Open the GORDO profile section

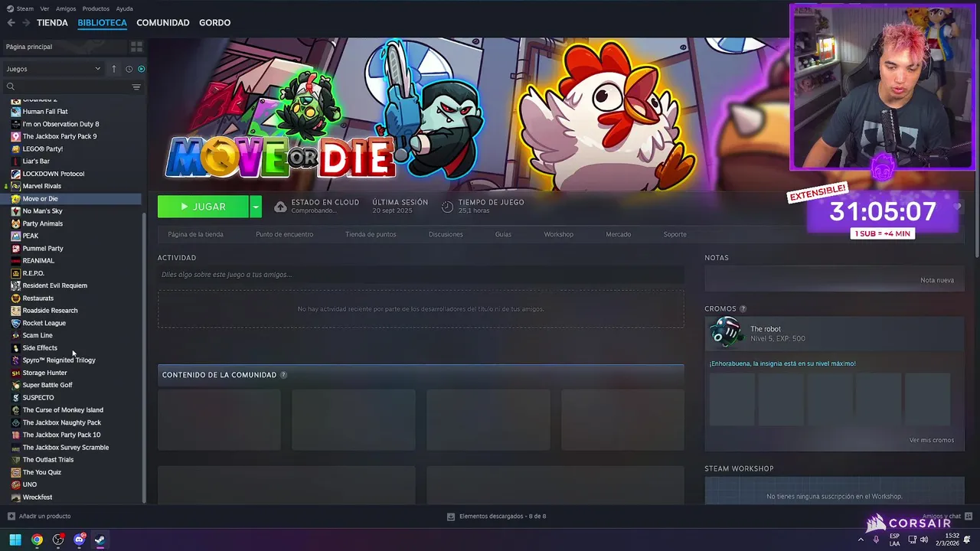tap(214, 23)
